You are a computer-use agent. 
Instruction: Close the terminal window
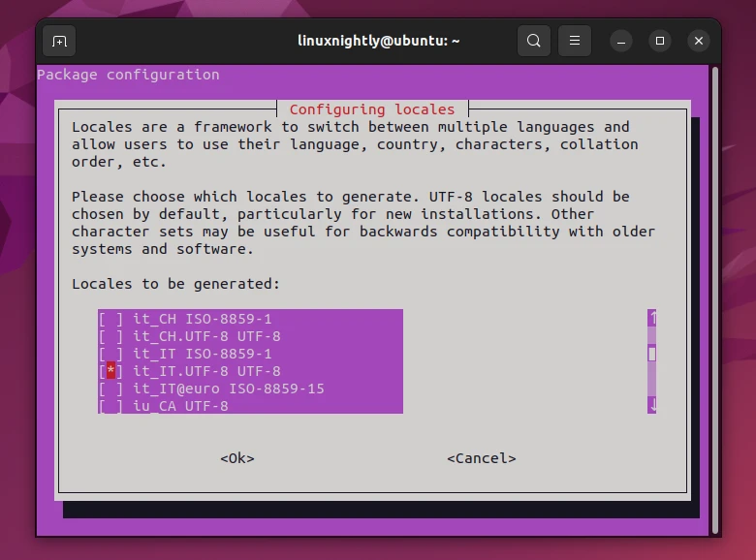point(698,41)
